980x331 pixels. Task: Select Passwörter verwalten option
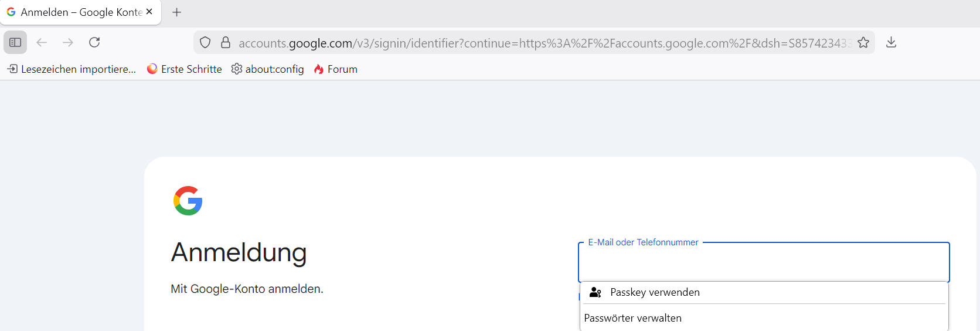(x=633, y=318)
